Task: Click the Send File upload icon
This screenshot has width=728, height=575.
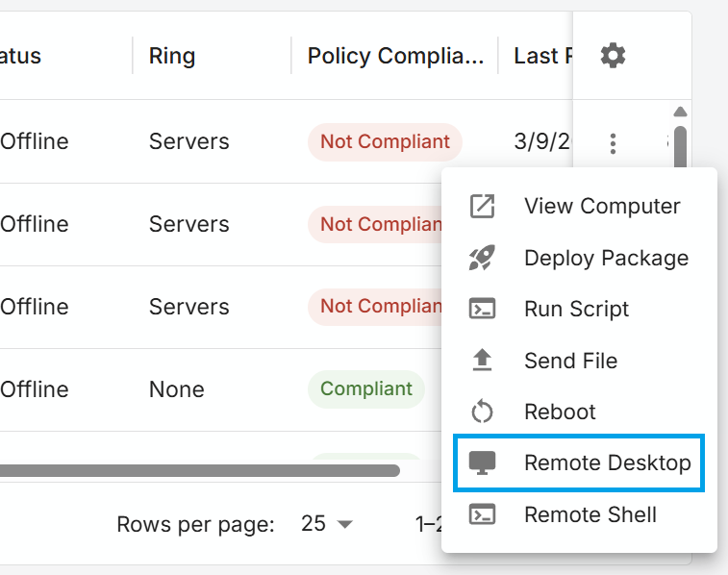Action: (482, 361)
